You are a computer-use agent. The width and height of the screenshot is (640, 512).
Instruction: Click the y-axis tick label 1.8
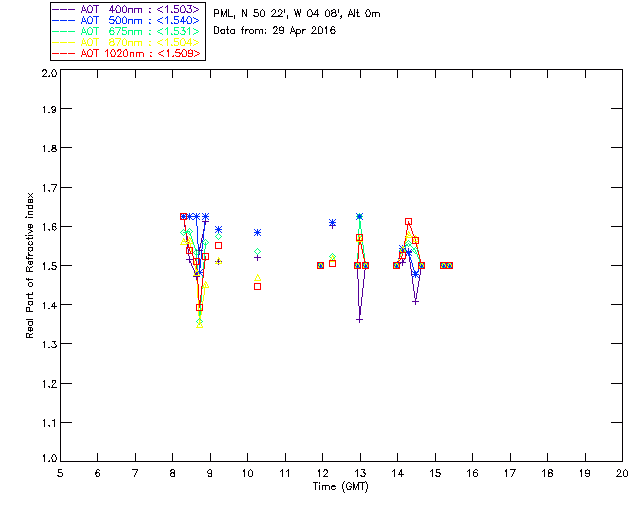49,148
